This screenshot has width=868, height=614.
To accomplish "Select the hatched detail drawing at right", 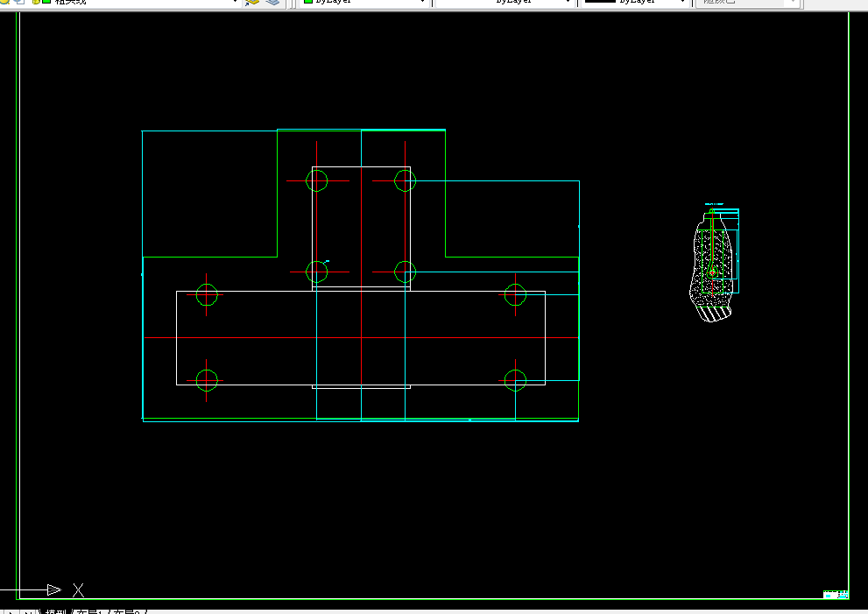I will tap(714, 263).
